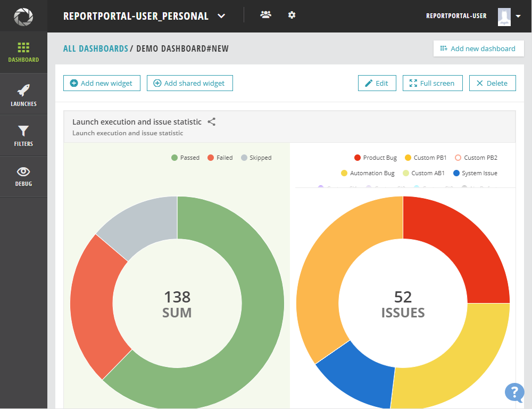Click the Delete dashboard button

tap(492, 83)
